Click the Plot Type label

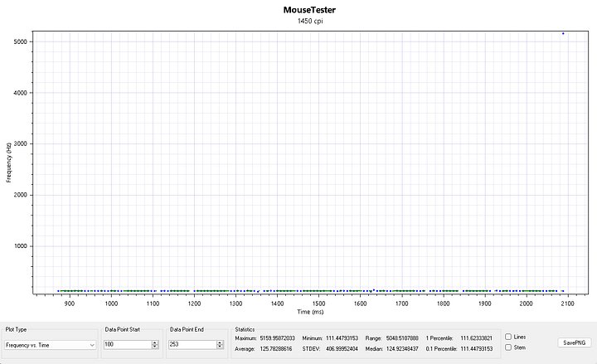(16, 329)
